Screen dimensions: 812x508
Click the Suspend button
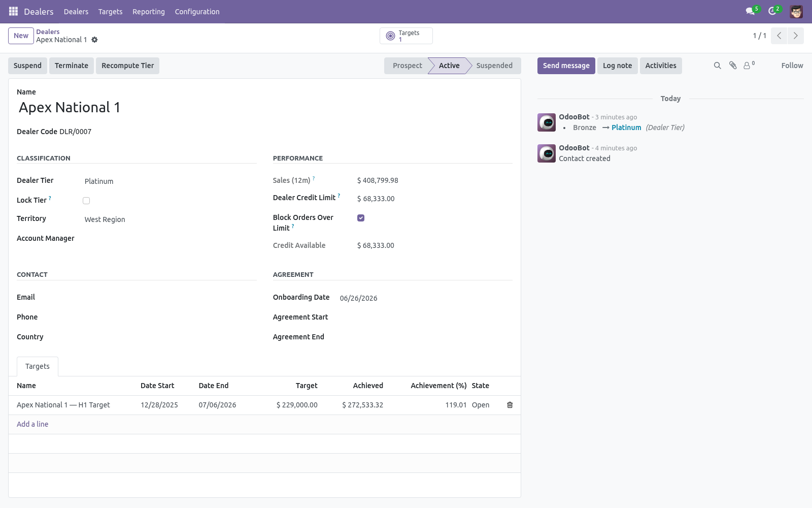tap(27, 66)
